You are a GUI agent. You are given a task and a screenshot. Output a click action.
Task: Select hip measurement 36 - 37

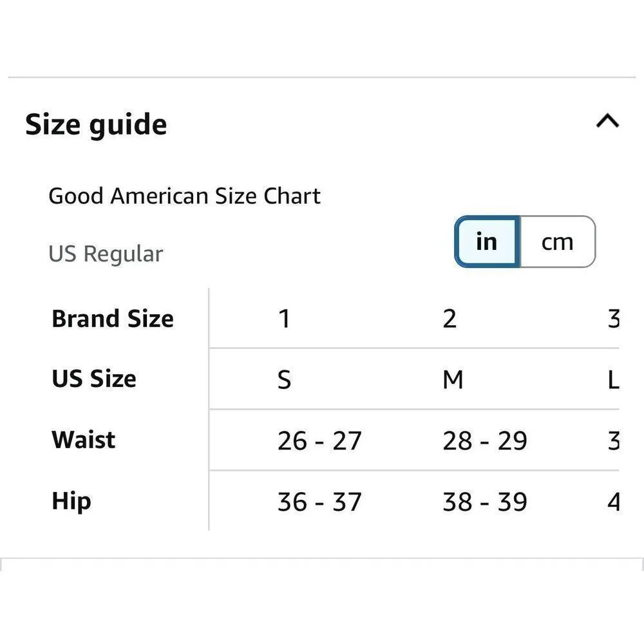319,502
